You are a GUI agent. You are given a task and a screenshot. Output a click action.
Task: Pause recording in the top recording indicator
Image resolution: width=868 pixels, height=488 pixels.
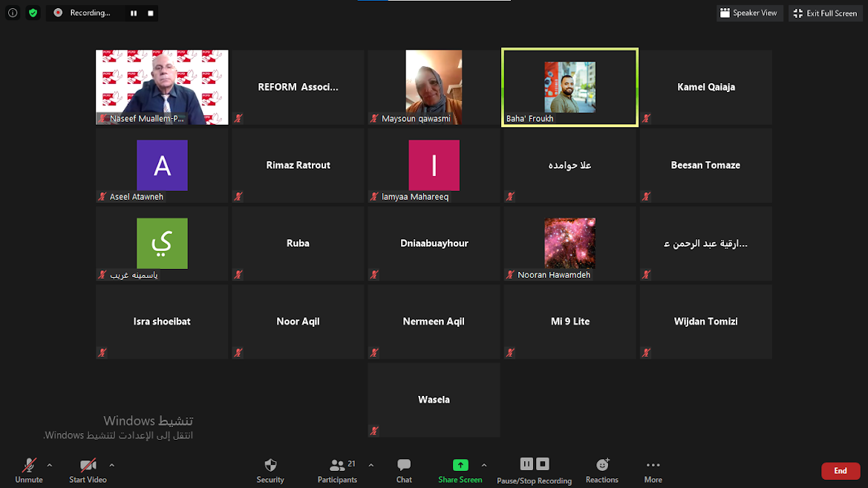[134, 13]
